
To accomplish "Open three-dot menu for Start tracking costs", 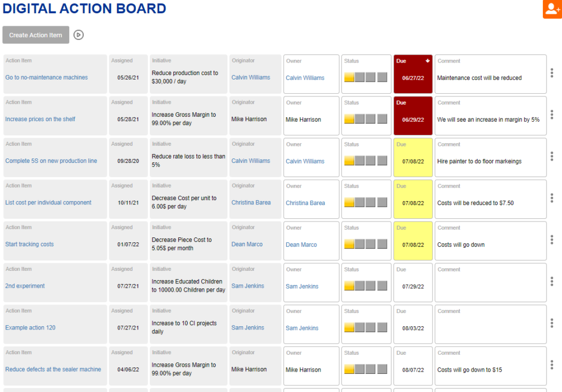I will 552,240.
